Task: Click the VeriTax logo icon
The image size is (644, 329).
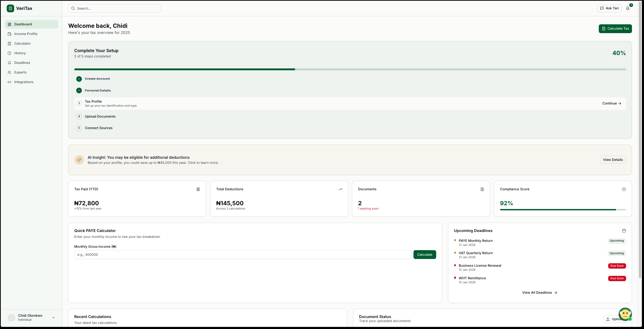Action: click(10, 8)
